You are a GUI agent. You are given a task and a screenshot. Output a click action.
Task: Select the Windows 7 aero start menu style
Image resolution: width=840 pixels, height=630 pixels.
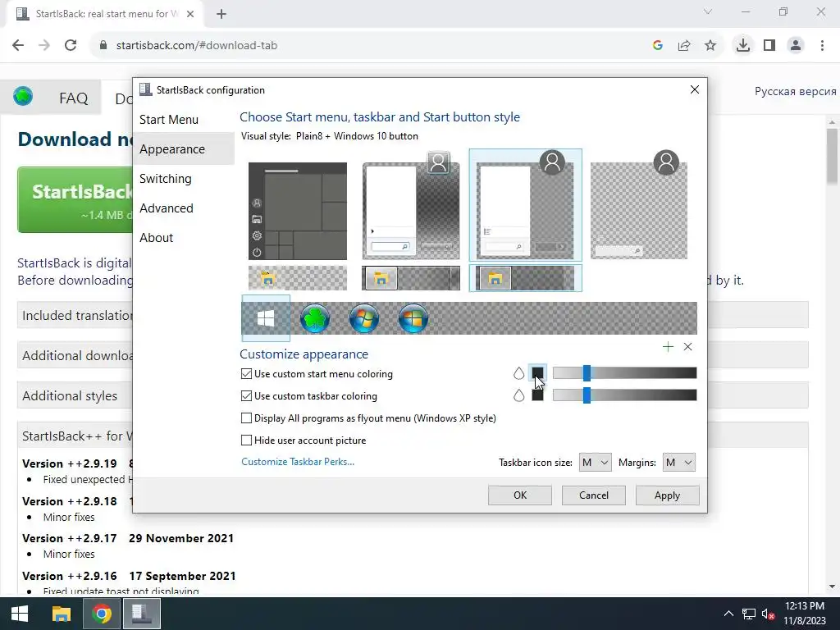point(411,206)
